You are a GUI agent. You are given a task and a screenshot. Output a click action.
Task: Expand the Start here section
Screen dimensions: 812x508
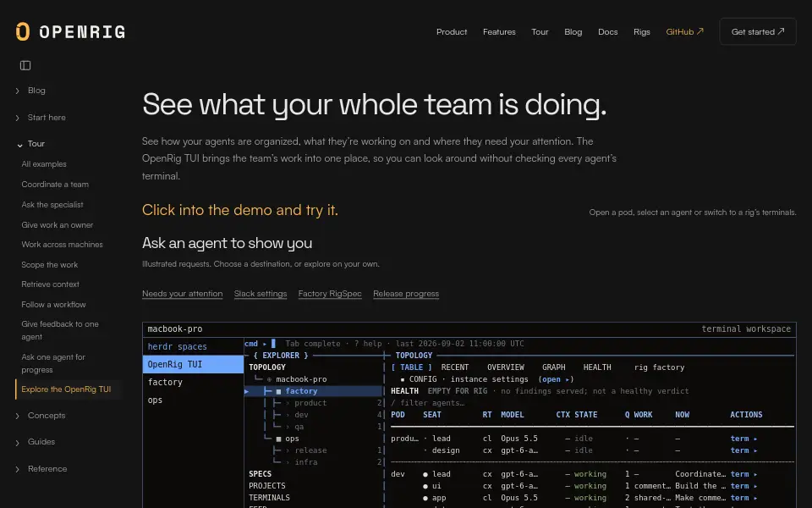tap(18, 118)
